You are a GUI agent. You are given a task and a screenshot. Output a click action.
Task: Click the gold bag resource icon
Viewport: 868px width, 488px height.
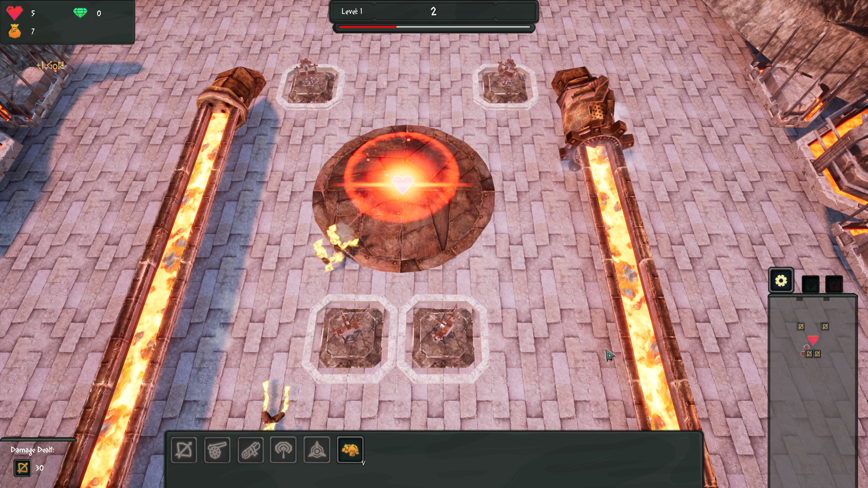16,32
